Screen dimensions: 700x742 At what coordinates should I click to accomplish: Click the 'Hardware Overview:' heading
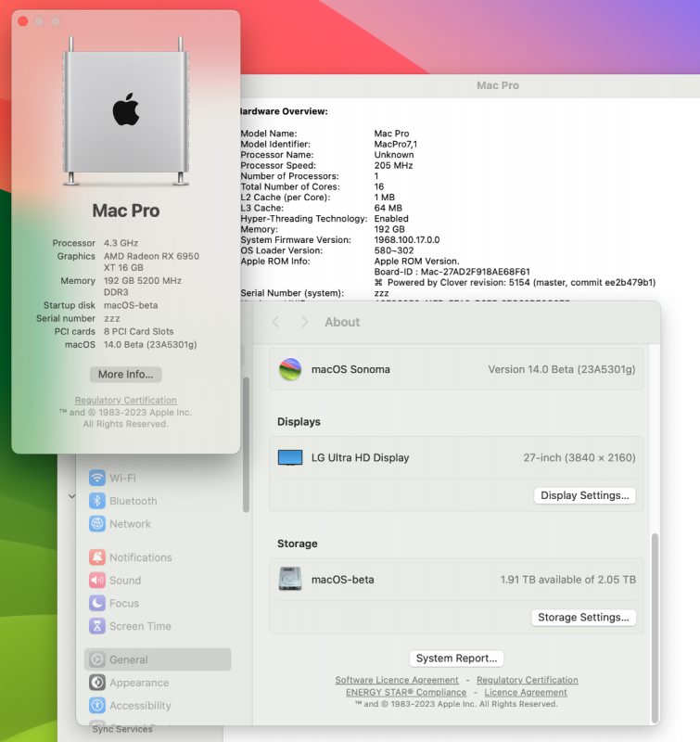tap(284, 111)
